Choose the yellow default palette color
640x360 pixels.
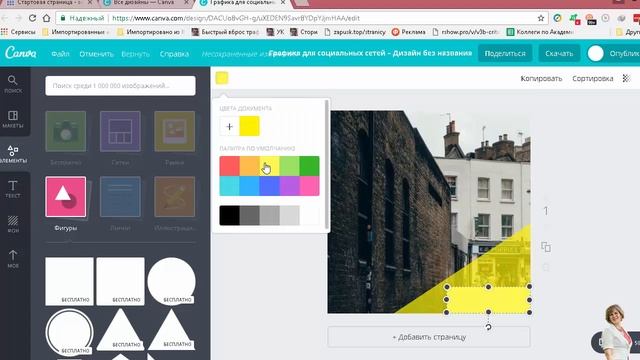269,166
